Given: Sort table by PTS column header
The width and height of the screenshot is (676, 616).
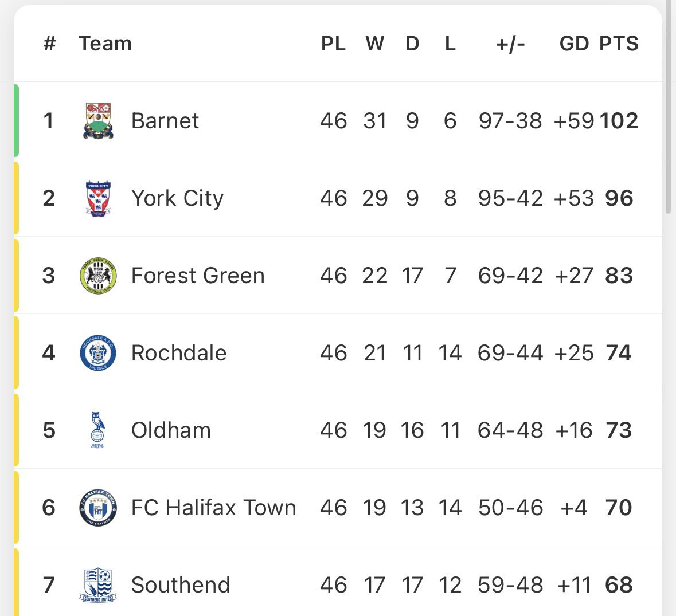Looking at the screenshot, I should pyautogui.click(x=619, y=44).
